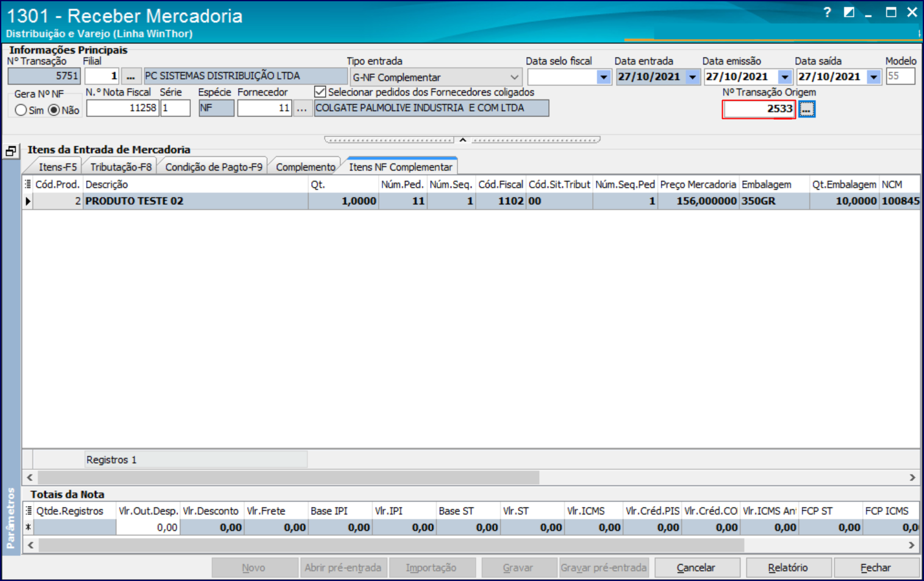Click Preço Mercadoria column header

pos(698,184)
